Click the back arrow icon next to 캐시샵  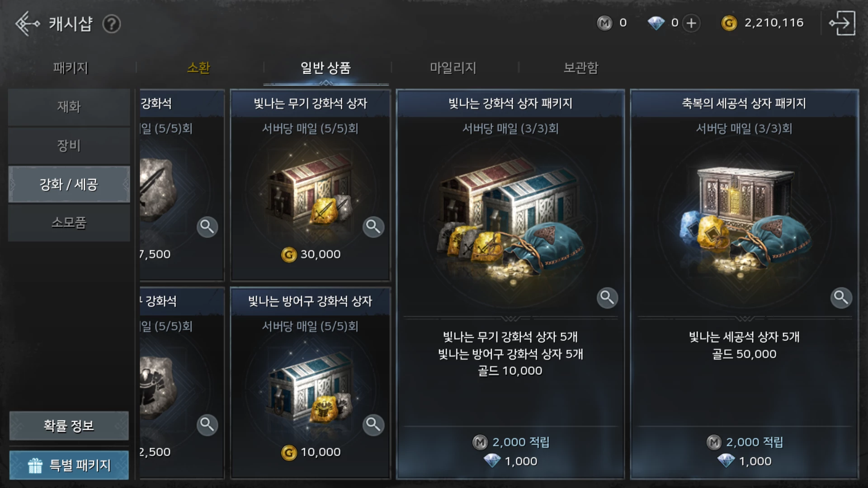point(27,23)
